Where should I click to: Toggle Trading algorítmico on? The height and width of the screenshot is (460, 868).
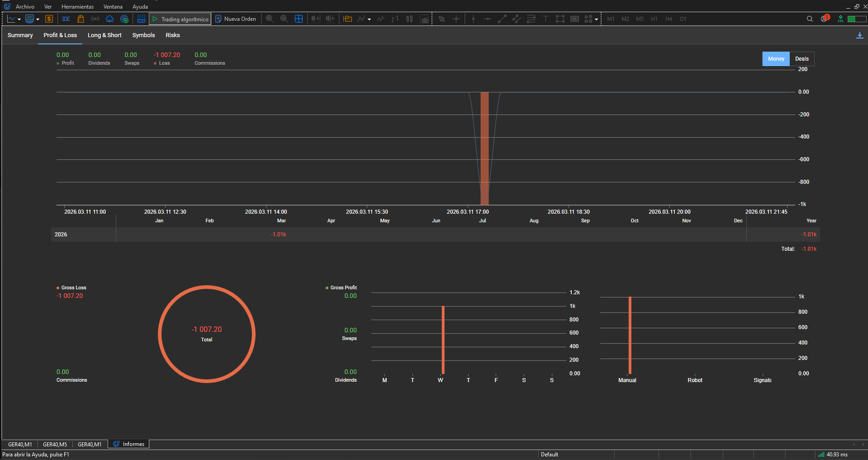tap(180, 19)
